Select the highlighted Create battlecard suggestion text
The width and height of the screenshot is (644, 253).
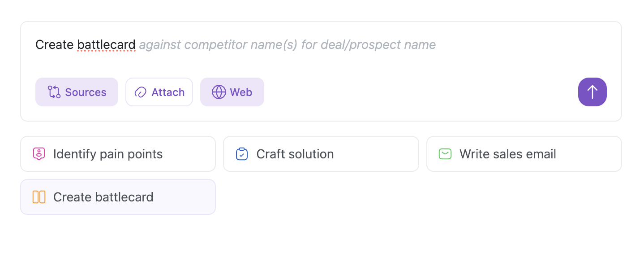pos(103,197)
